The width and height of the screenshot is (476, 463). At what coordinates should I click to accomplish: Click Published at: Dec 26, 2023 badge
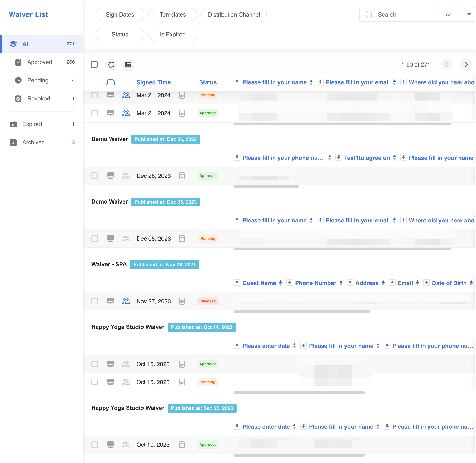point(165,139)
